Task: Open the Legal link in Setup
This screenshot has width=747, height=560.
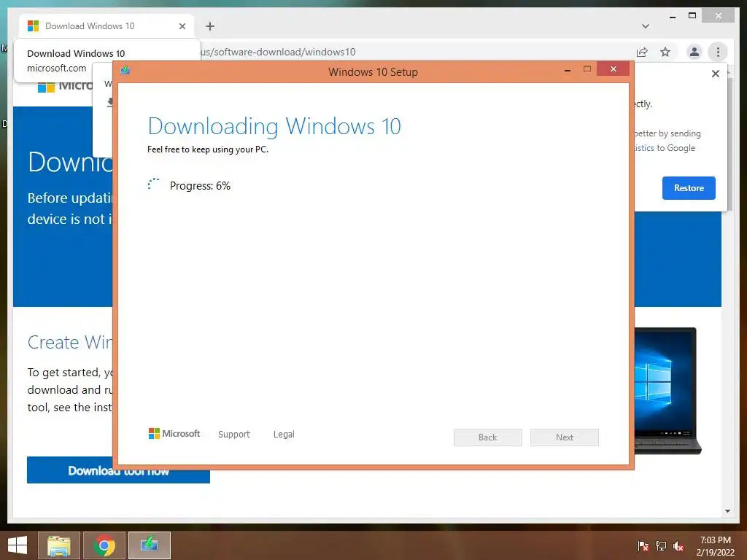Action: click(x=284, y=435)
